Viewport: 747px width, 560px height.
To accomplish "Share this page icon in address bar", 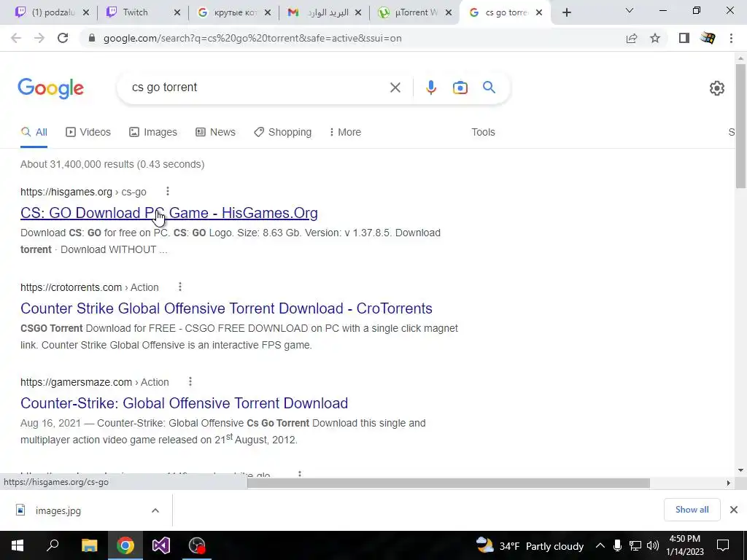I will [x=632, y=38].
